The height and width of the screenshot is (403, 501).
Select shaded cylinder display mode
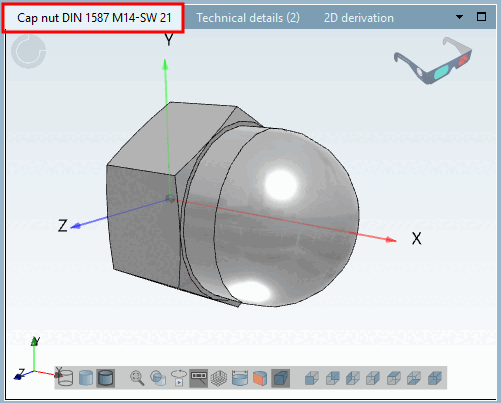[x=86, y=378]
